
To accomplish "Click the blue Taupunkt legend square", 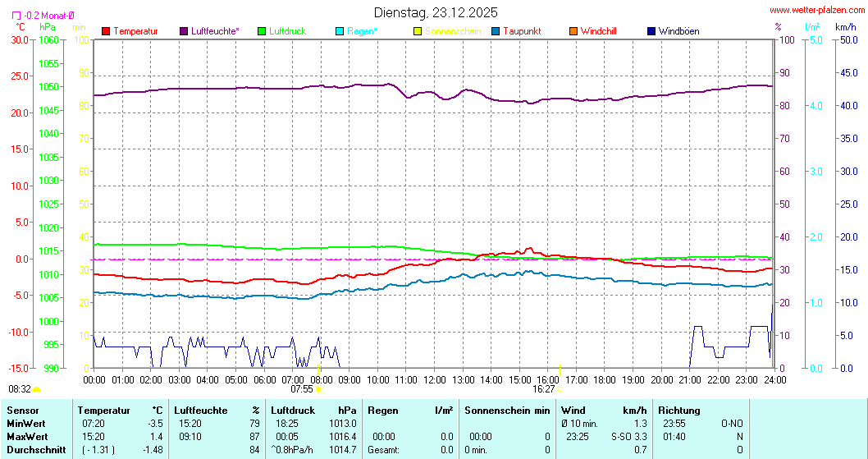I will pos(496,31).
